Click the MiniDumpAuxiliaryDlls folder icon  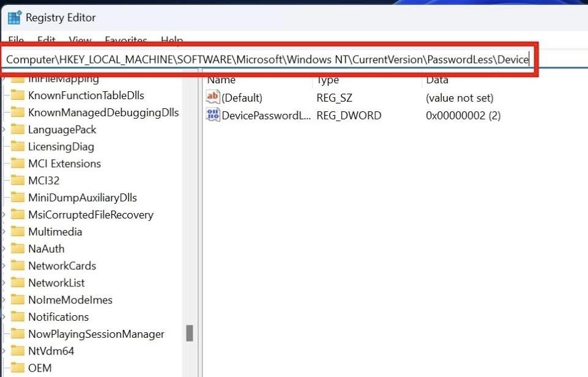(18, 197)
